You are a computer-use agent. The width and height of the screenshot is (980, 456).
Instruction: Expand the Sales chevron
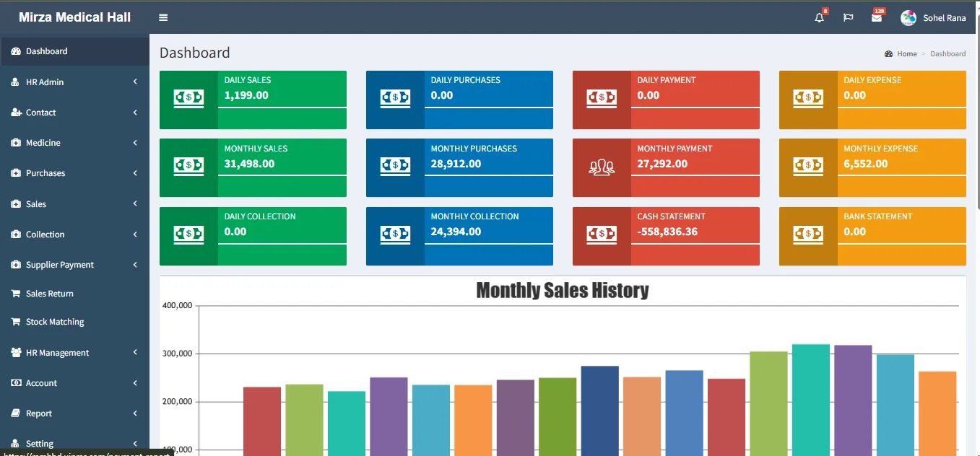pos(135,204)
